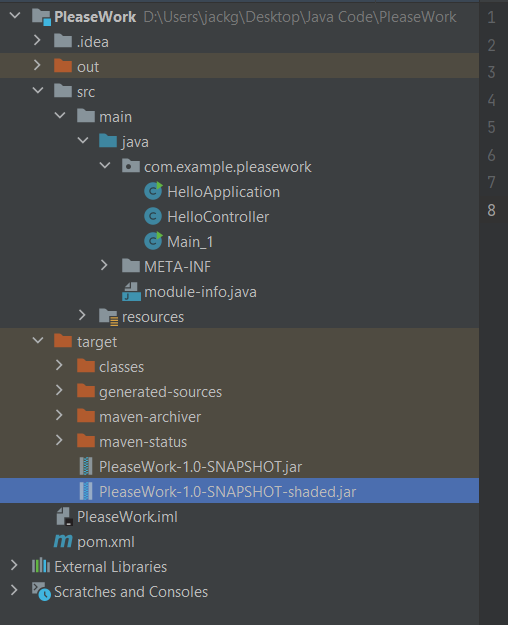Expand the generated-sources folder arrow
The width and height of the screenshot is (508, 625).
click(59, 391)
